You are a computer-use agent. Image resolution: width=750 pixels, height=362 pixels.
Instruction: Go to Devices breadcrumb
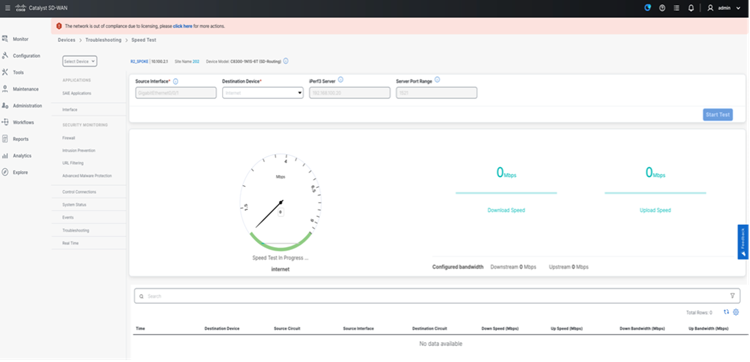pos(66,40)
